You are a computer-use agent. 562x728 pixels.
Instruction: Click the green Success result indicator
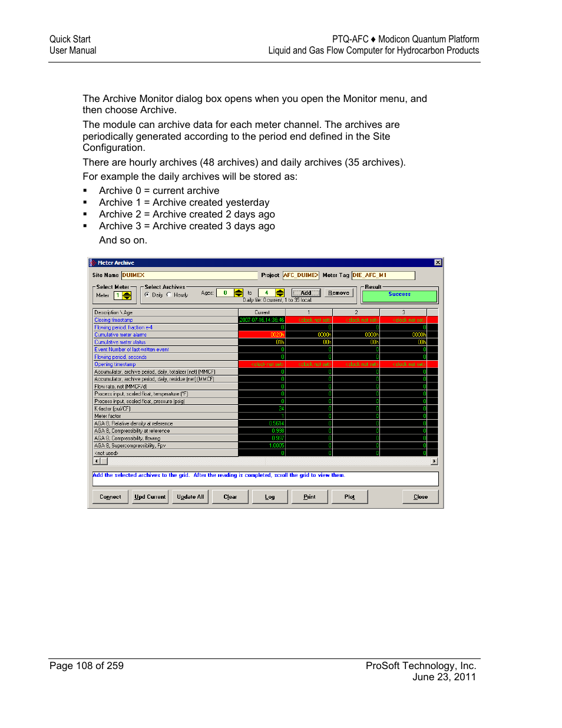pyautogui.click(x=399, y=294)
